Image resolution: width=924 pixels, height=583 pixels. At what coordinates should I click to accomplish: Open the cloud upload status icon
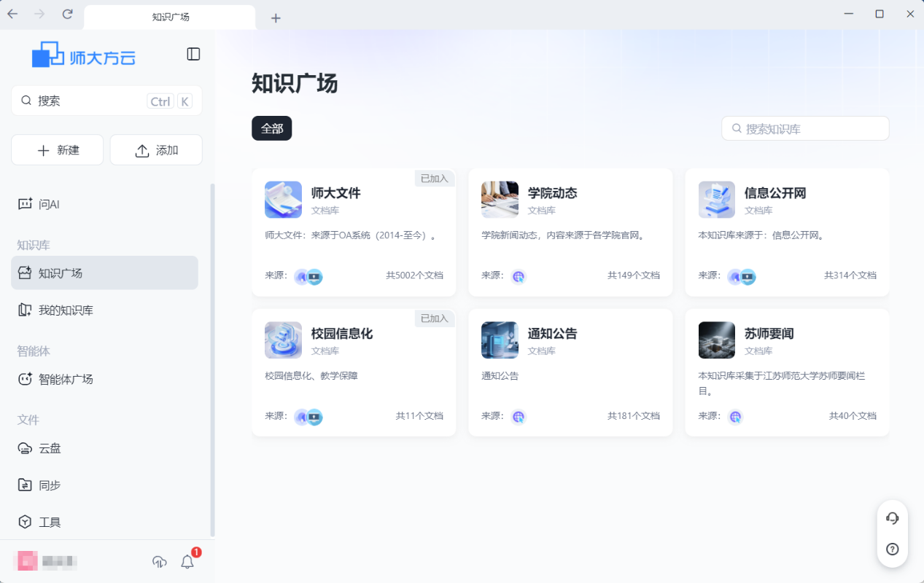pos(160,561)
